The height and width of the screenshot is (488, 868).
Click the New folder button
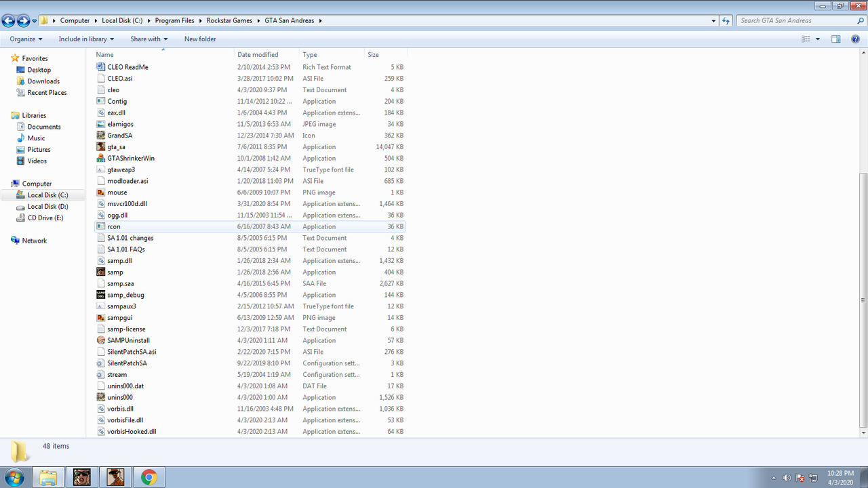point(200,39)
